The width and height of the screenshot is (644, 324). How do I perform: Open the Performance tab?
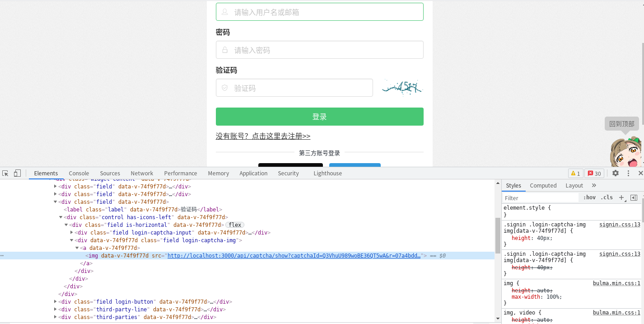pos(181,173)
